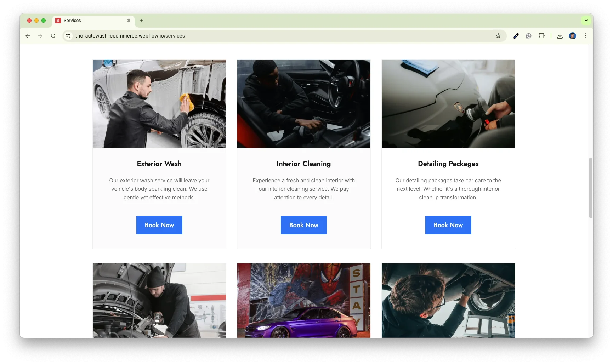Open a new browser tab
The width and height of the screenshot is (613, 364).
[x=142, y=21]
